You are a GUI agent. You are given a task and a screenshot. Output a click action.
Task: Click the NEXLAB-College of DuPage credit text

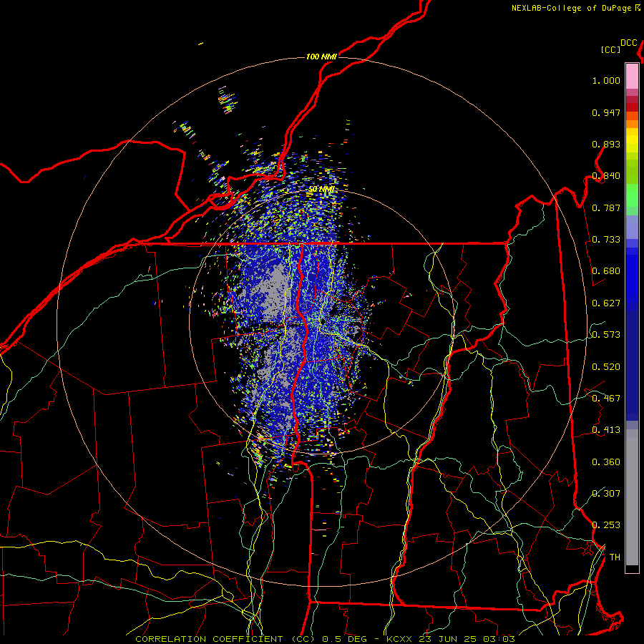click(572, 8)
